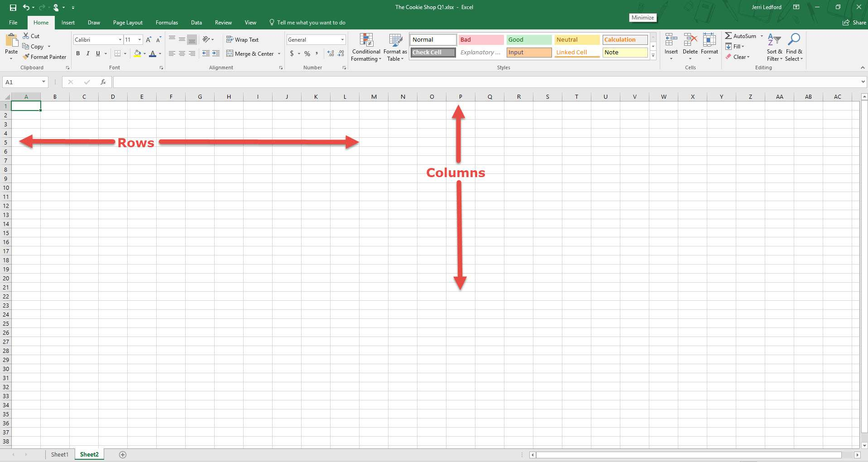Open the Format Painter tool
Screen dimensions: 868x462
click(44, 57)
